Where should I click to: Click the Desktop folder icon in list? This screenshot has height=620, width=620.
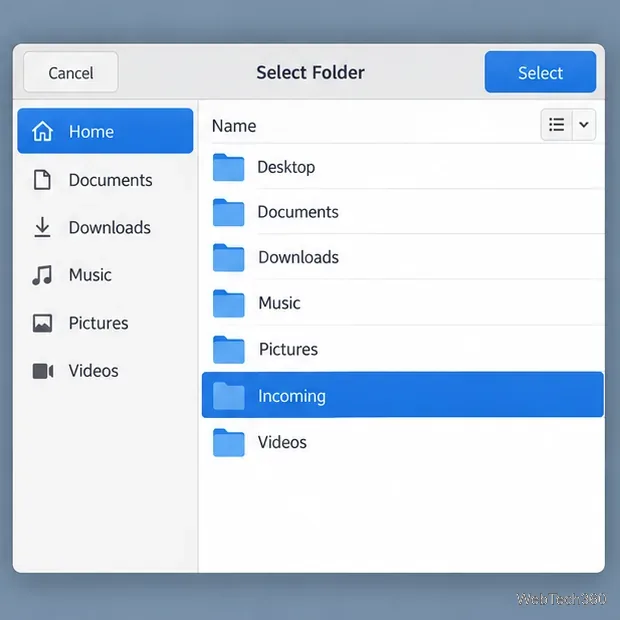coord(229,167)
